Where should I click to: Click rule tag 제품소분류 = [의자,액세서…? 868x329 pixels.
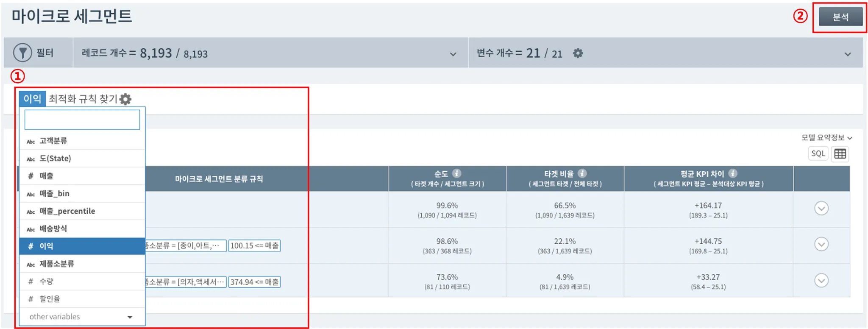click(x=186, y=282)
